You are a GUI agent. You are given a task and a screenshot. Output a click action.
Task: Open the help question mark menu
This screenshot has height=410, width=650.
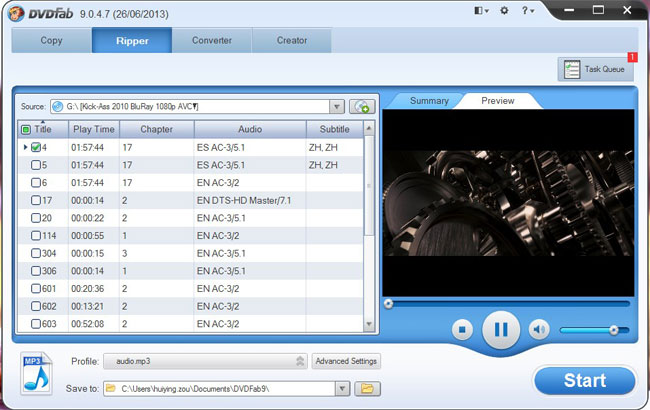point(527,11)
